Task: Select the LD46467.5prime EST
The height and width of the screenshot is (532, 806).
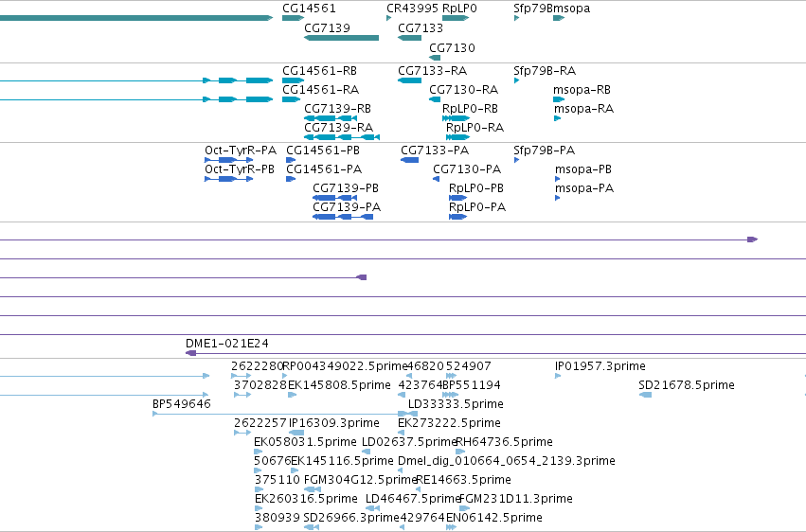Action: (x=413, y=499)
